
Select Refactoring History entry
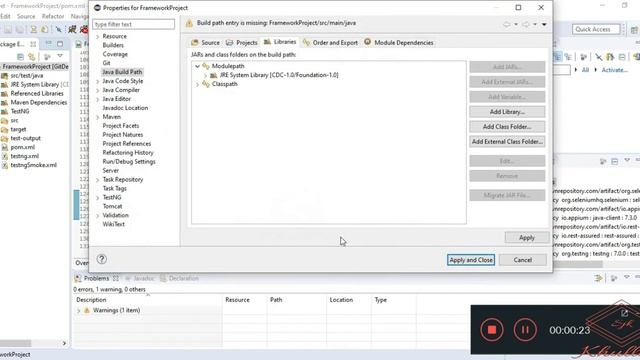128,153
